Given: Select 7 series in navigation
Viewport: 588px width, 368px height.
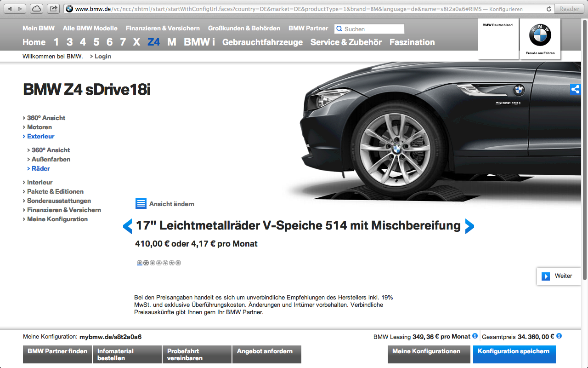Looking at the screenshot, I should [123, 42].
